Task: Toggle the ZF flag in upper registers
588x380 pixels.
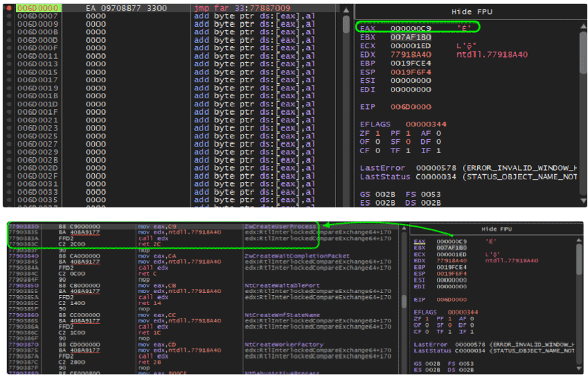Action: (x=370, y=133)
